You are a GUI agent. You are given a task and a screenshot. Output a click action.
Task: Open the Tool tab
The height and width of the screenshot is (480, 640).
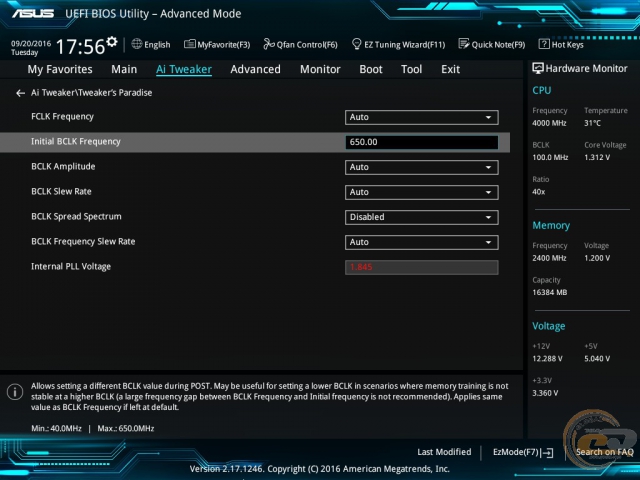(x=411, y=69)
